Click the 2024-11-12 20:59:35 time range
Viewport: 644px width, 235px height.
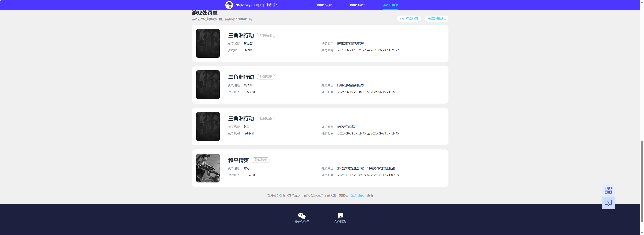[368, 175]
